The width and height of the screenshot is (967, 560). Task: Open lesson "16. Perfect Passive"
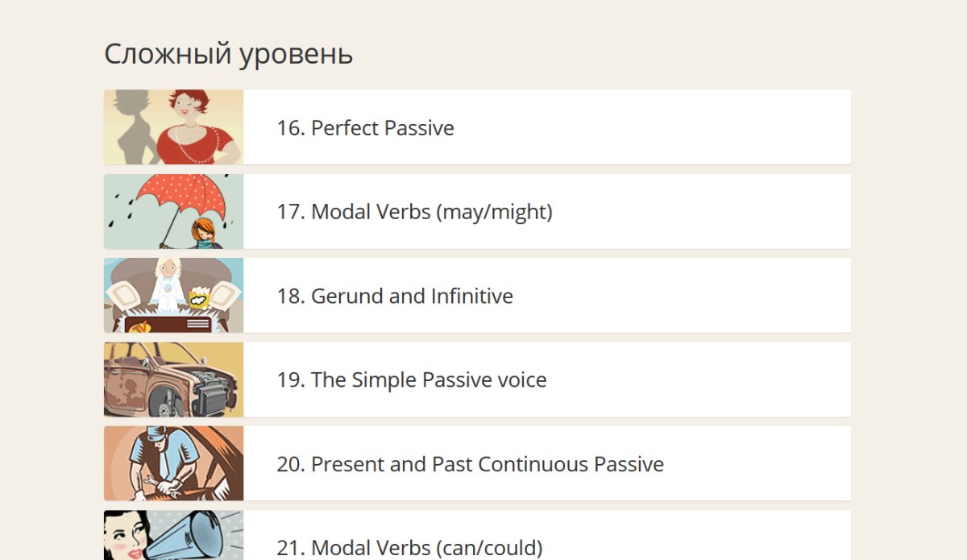(x=365, y=128)
